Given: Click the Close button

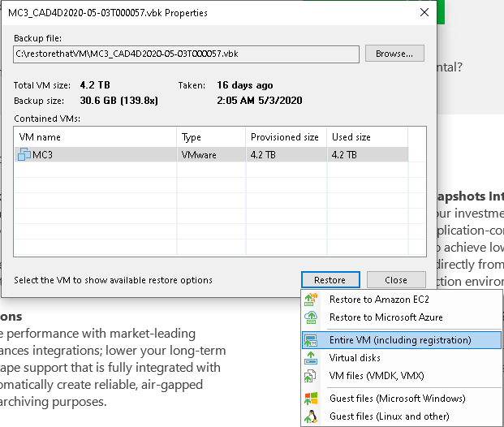Looking at the screenshot, I should [x=396, y=280].
